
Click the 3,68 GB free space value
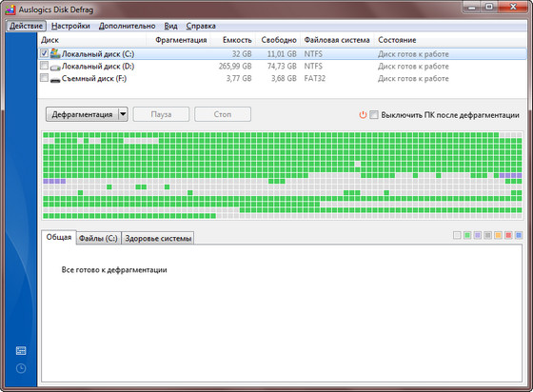pos(284,78)
